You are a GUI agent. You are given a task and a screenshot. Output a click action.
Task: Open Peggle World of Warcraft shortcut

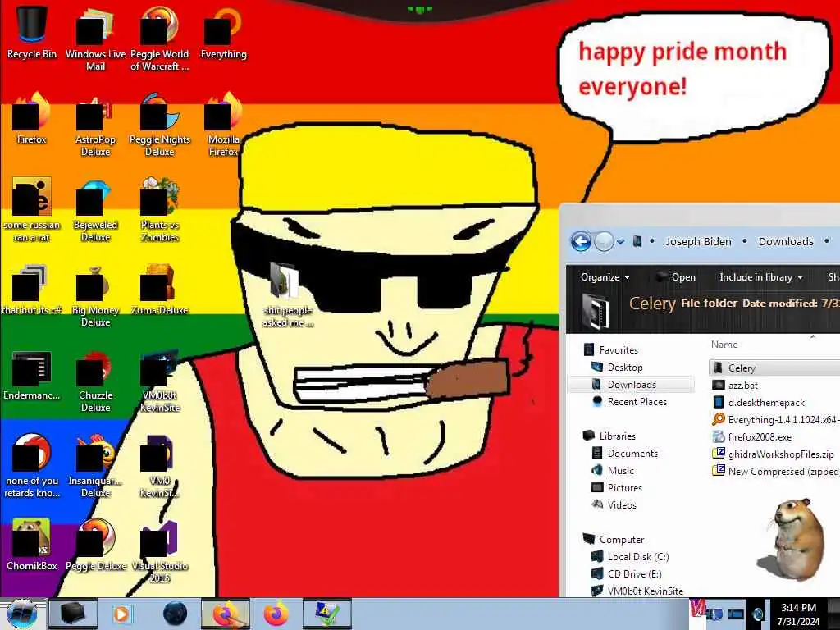[x=160, y=38]
